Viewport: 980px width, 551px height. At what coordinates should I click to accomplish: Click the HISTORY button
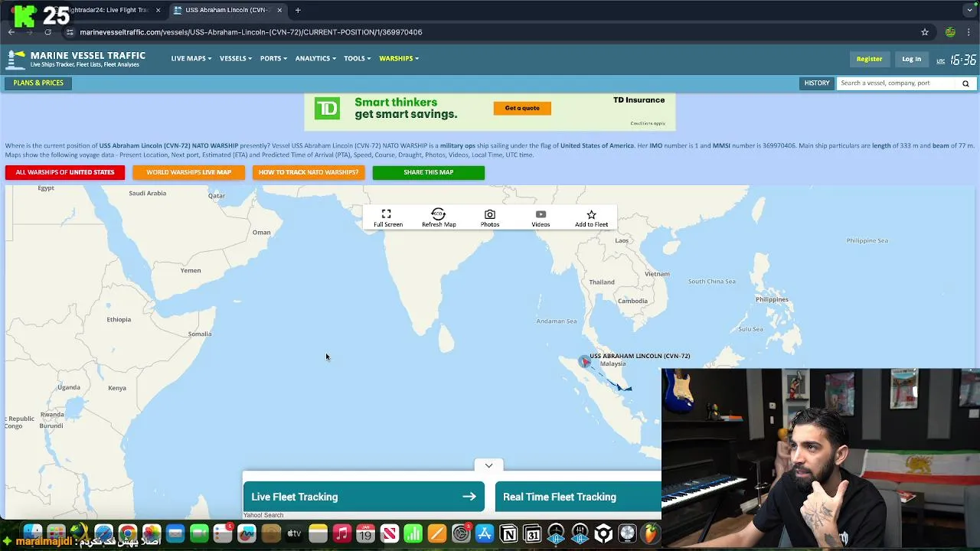(817, 83)
